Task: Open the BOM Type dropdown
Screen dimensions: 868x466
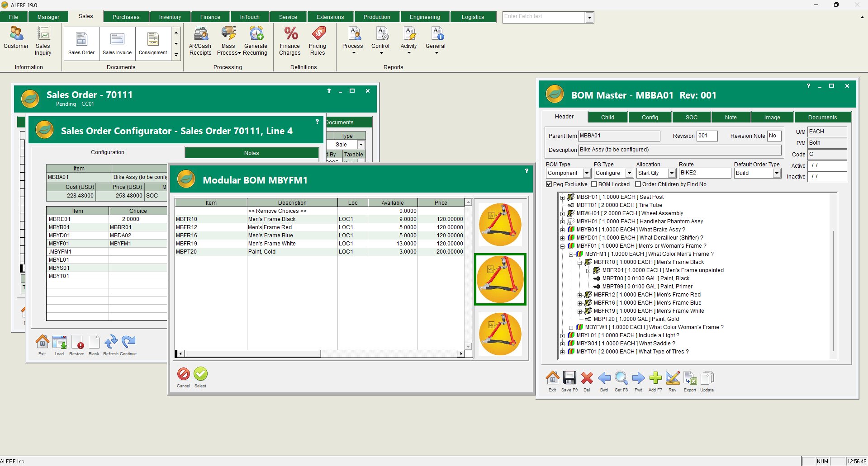Action: (x=587, y=173)
